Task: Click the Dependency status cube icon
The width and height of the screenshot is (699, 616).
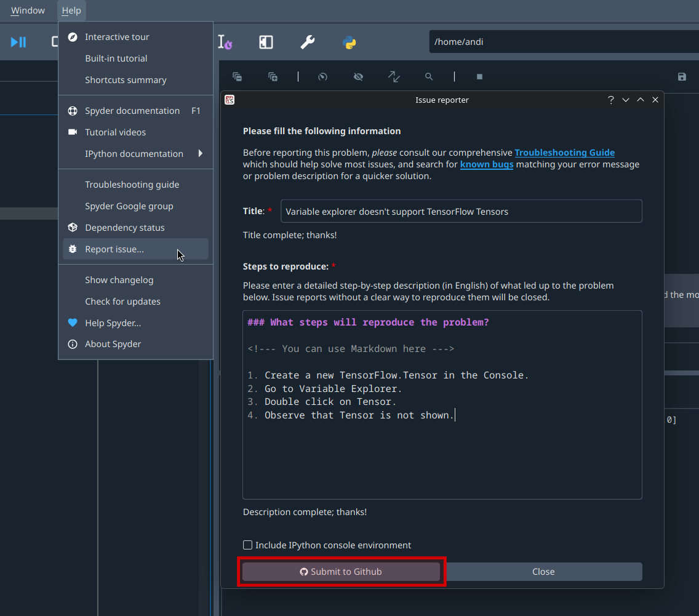Action: 73,227
